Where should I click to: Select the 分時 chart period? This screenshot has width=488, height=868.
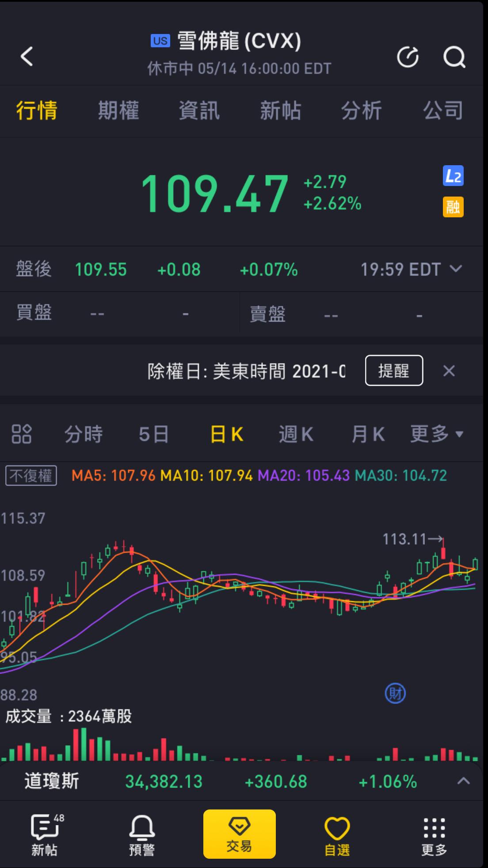click(x=84, y=434)
